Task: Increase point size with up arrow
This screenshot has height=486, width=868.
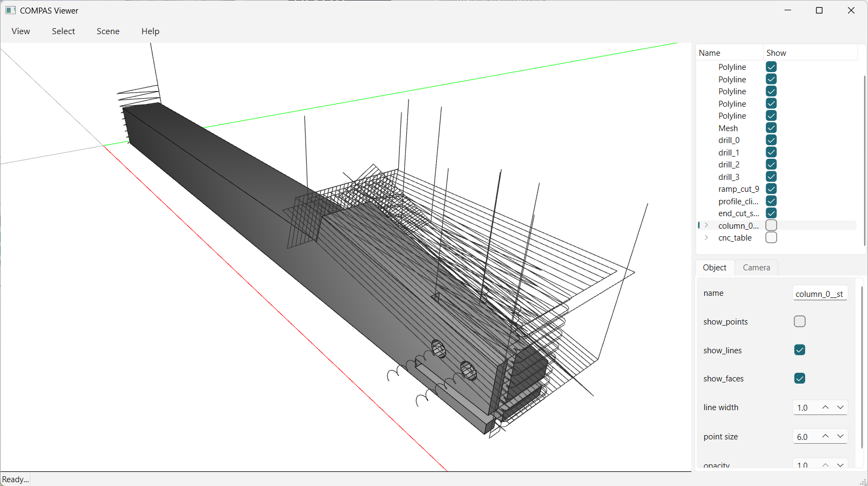Action: click(825, 436)
